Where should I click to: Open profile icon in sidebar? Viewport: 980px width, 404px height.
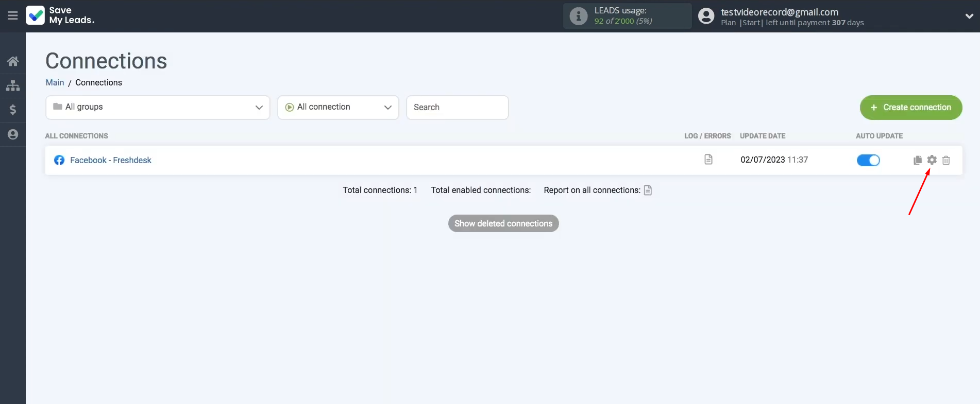[x=13, y=134]
